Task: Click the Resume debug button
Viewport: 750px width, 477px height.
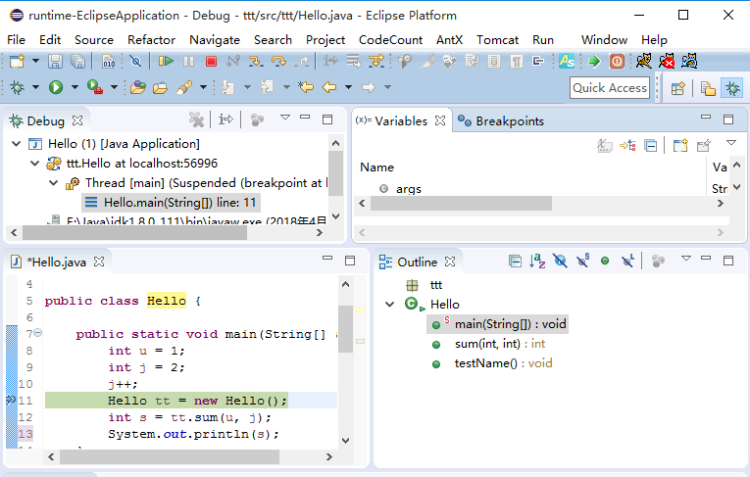Action: click(x=166, y=62)
